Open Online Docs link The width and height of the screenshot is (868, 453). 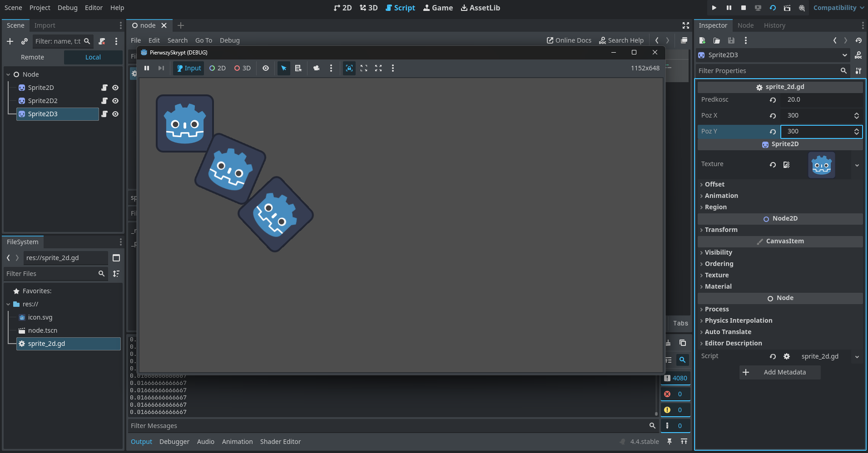[569, 40]
